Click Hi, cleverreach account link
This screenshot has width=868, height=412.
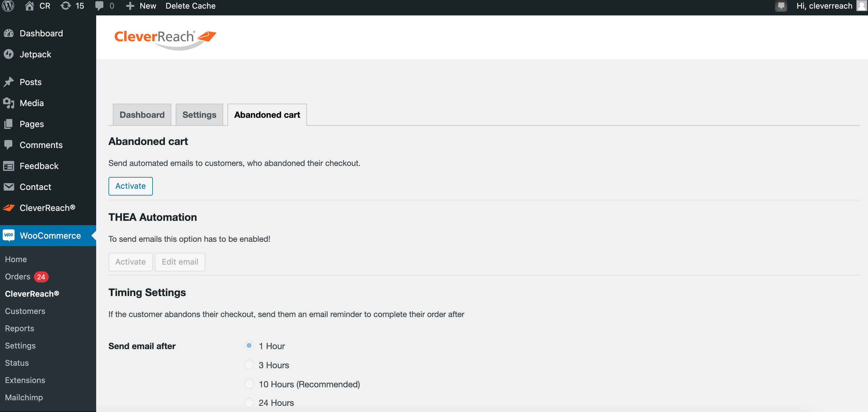tap(824, 6)
